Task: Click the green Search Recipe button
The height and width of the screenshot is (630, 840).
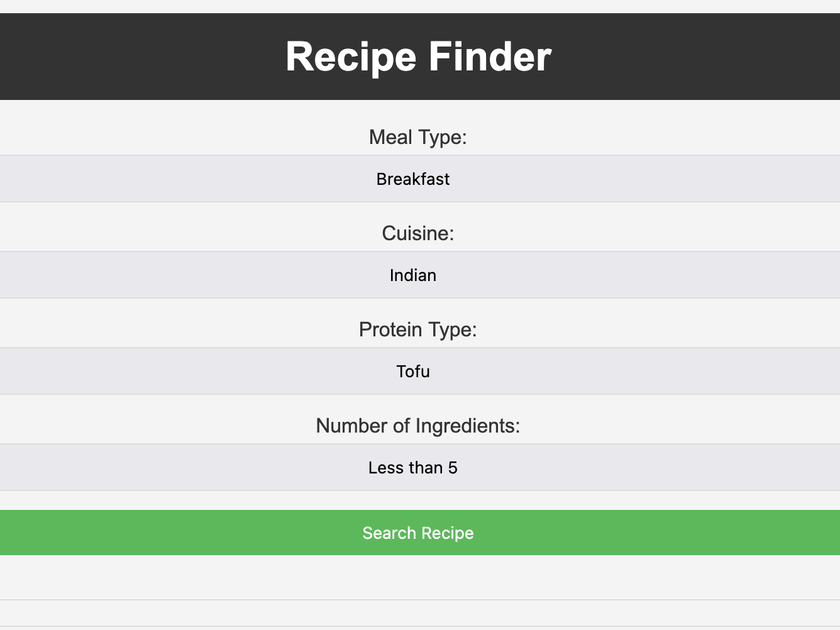Action: coord(418,533)
